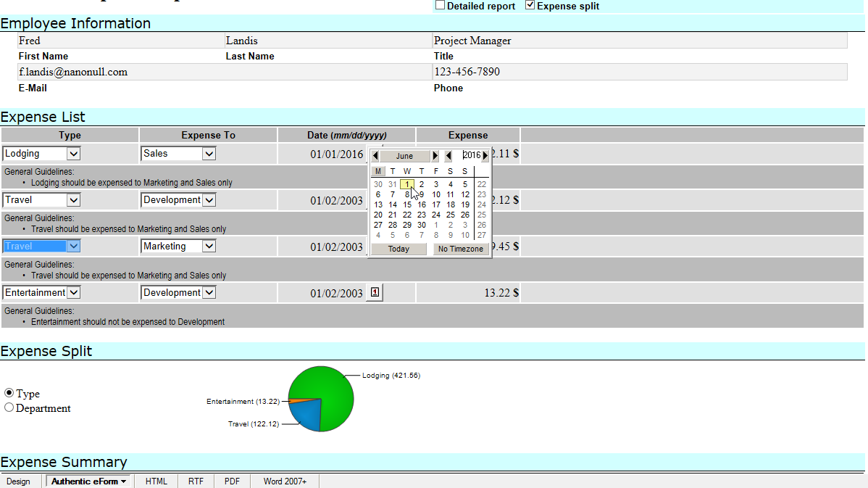The width and height of the screenshot is (868, 488).
Task: Open the Marketing expense-to dropdown
Action: point(209,246)
